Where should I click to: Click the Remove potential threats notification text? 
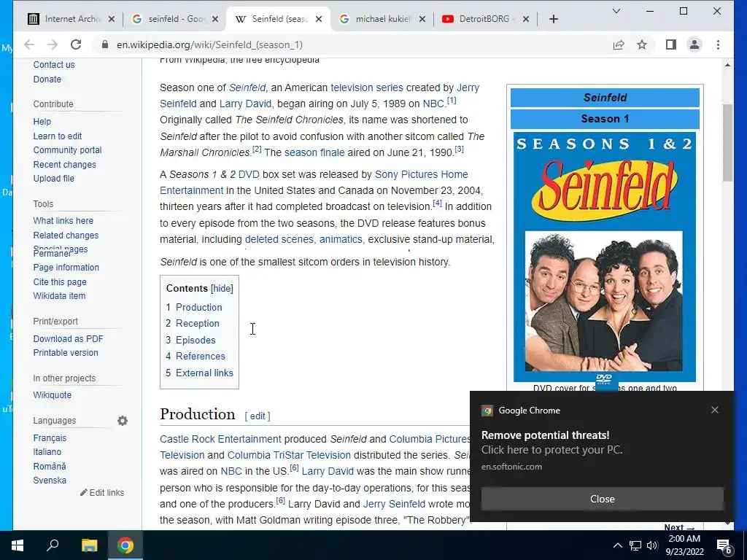[x=545, y=435]
